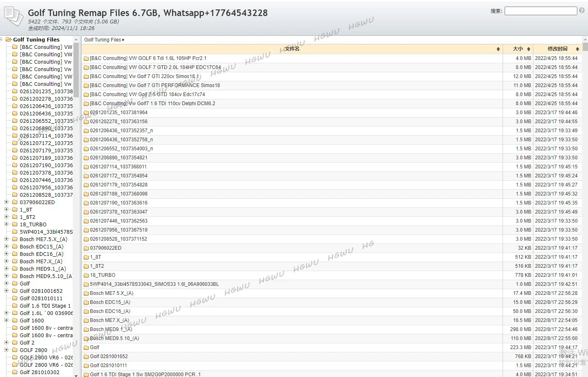Click the sort arrows in 修改时间 column header
Image resolution: width=588 pixels, height=377 pixels.
[x=577, y=49]
